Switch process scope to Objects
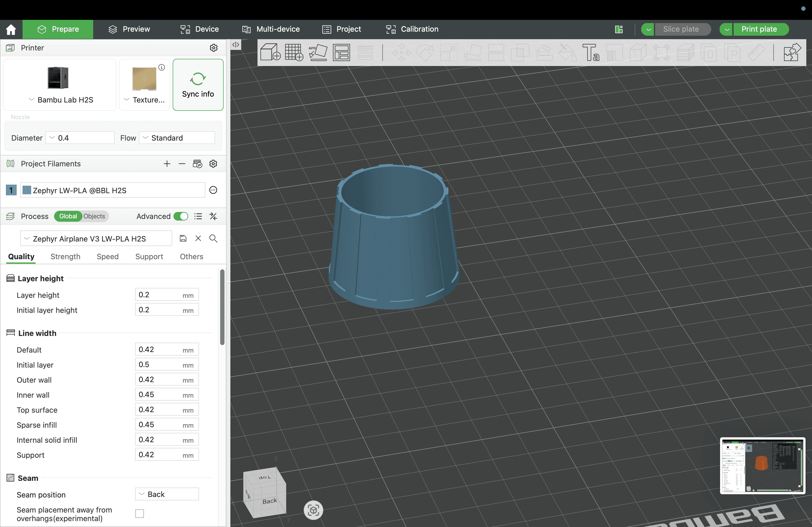The image size is (812, 527). [x=94, y=217]
